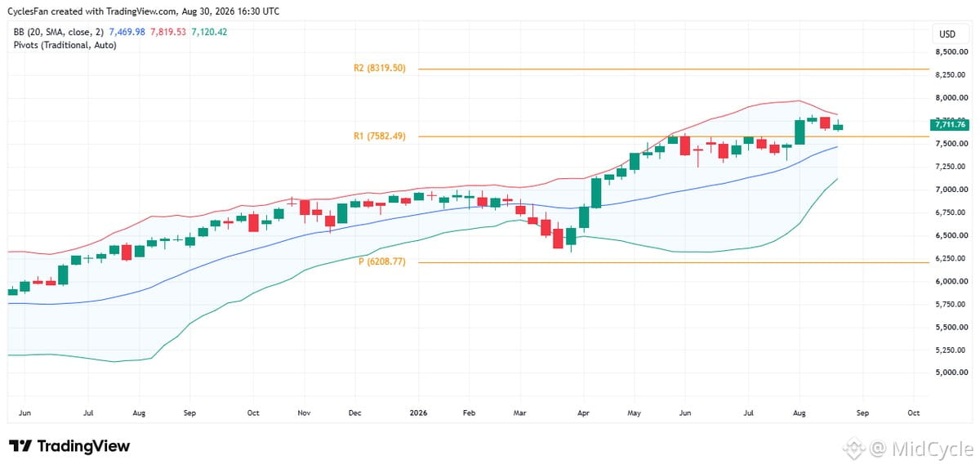Click the 2026 label on time axis
980x469 pixels.
(x=419, y=413)
